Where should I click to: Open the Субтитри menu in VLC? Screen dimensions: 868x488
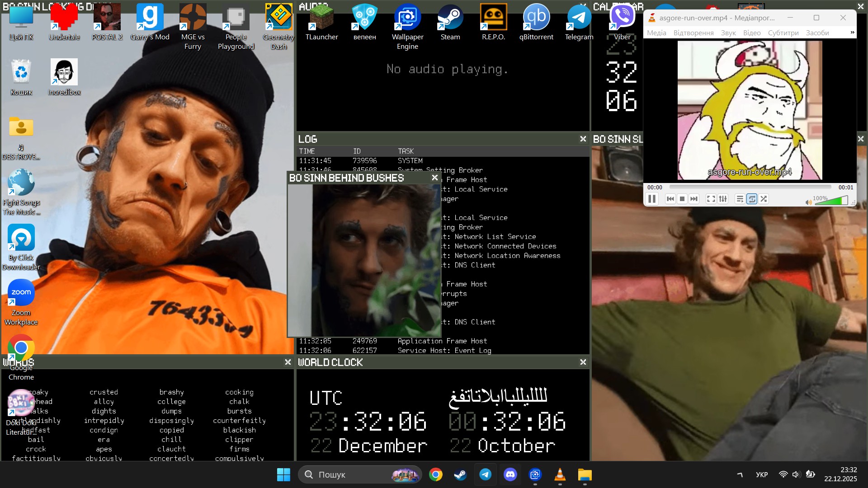[783, 33]
